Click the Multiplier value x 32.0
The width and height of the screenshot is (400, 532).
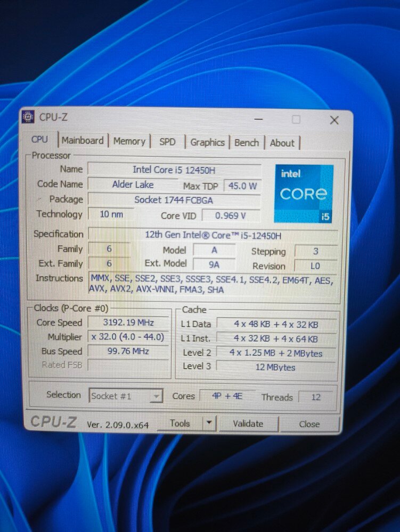click(x=128, y=337)
